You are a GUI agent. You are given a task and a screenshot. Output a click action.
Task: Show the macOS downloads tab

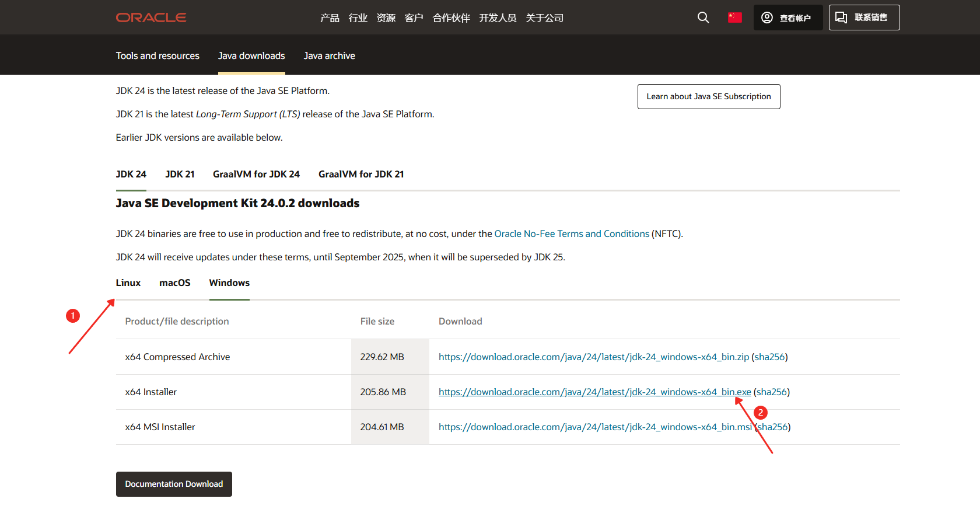pyautogui.click(x=175, y=283)
